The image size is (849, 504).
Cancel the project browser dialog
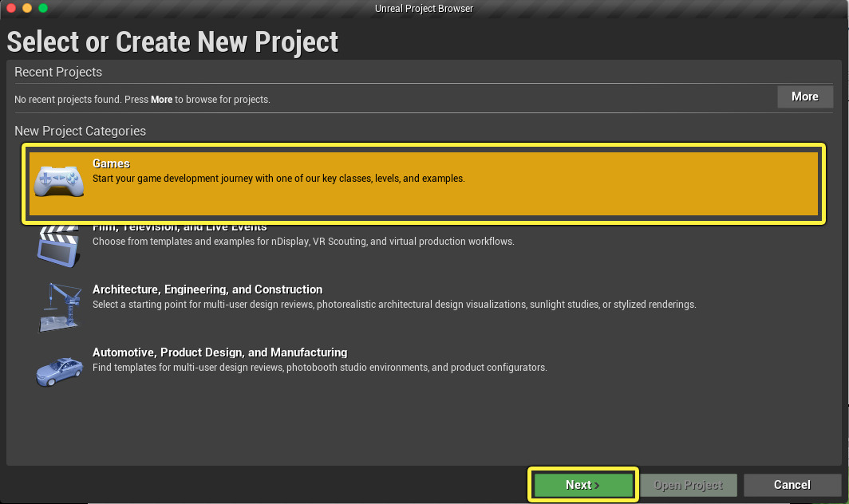[x=792, y=485]
